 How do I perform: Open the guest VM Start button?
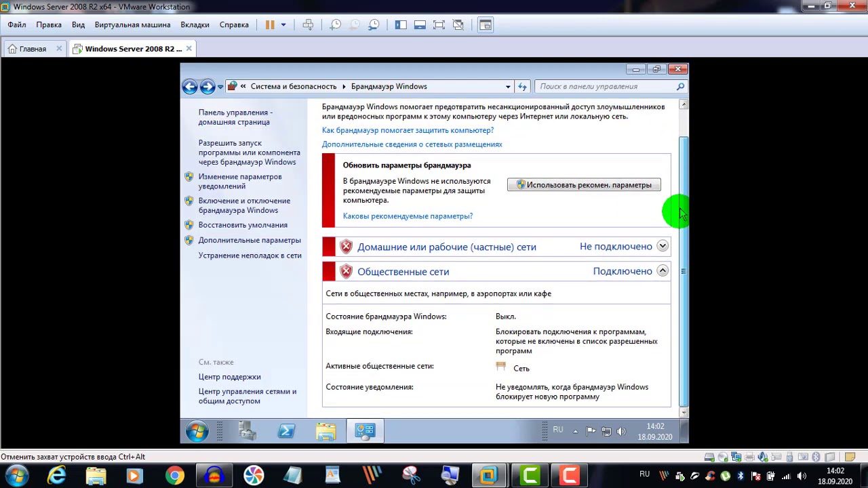point(197,431)
